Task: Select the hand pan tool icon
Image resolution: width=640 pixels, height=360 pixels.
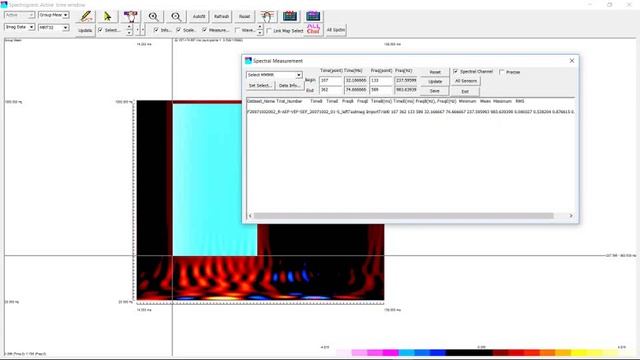Action: [x=267, y=16]
